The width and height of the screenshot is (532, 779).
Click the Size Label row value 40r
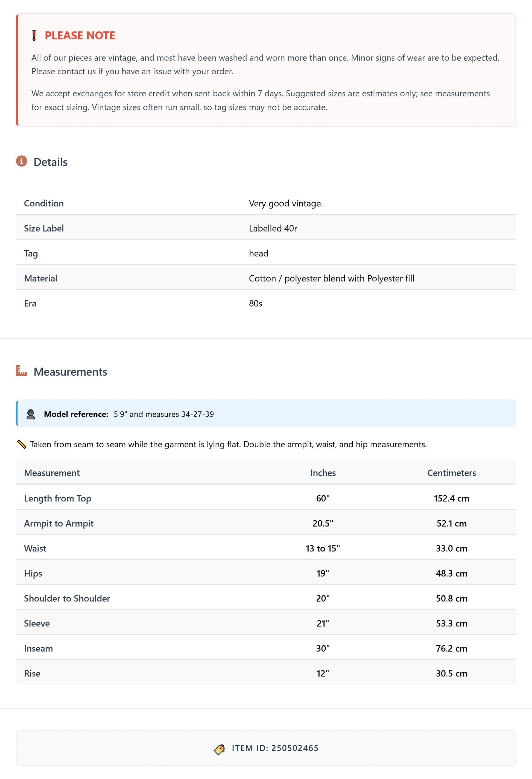pos(273,228)
